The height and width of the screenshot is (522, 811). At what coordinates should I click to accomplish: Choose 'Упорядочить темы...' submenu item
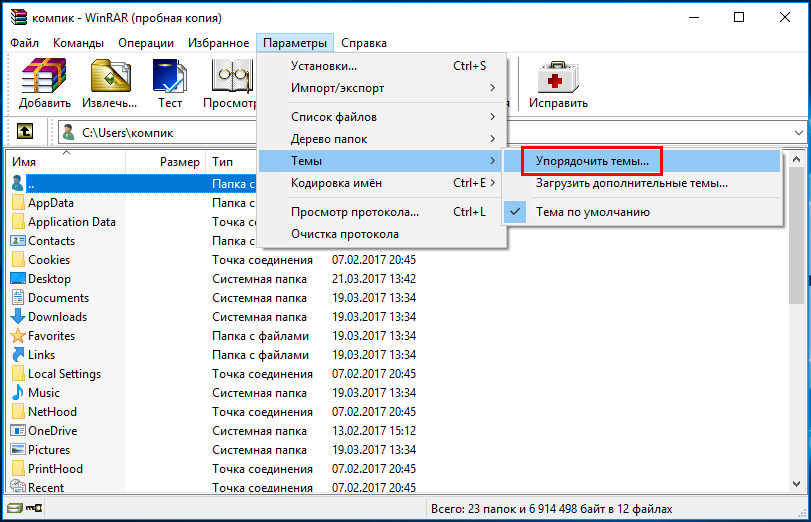tap(642, 161)
